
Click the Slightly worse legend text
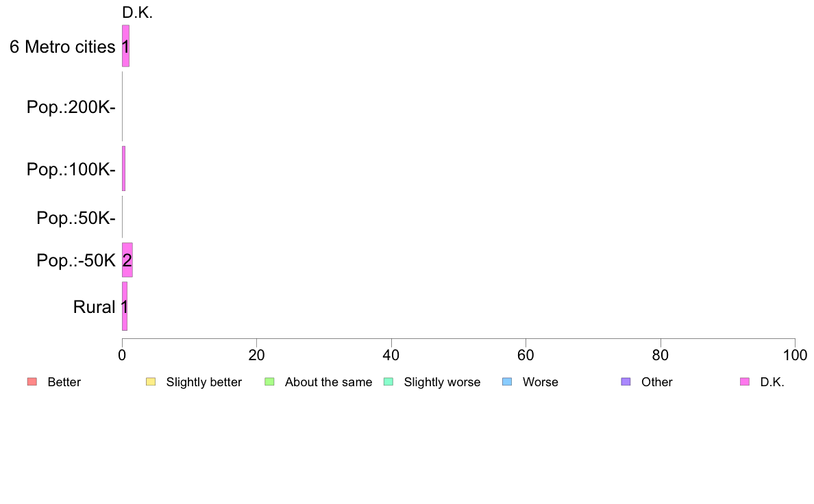[x=443, y=382]
